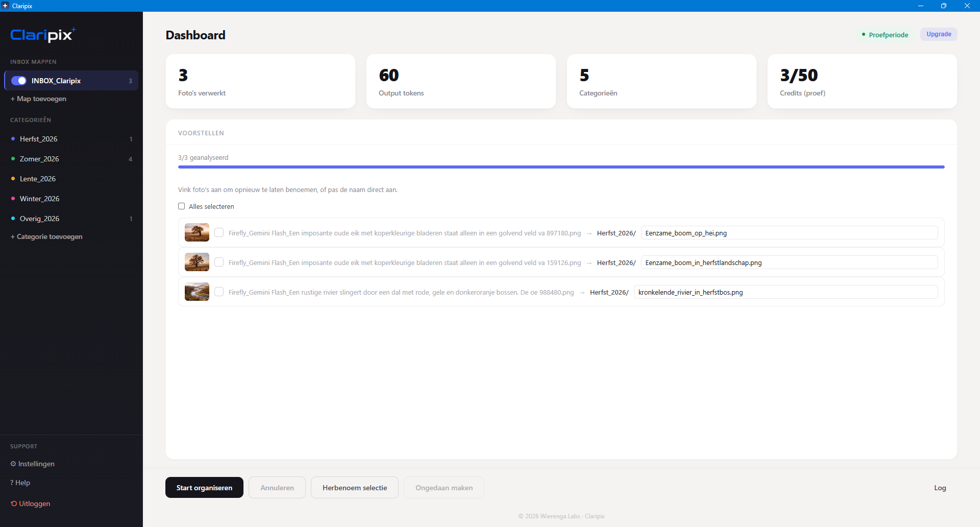
Task: Click the Claripix app icon in title bar
Action: point(6,6)
